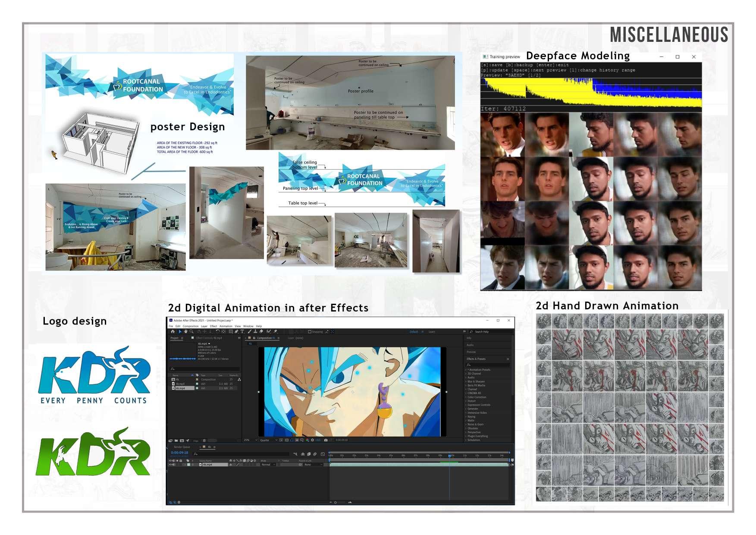756x535 pixels.
Task: Click the Search Help field
Action: click(490, 332)
